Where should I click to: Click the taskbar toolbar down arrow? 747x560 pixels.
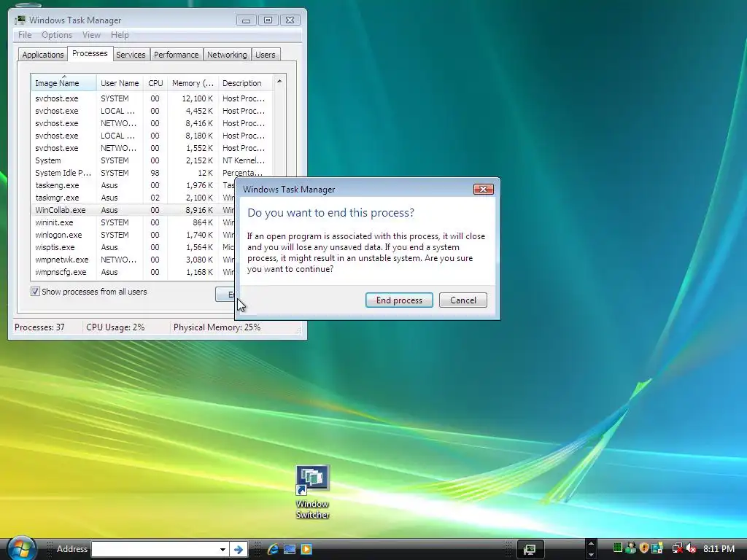point(591,555)
